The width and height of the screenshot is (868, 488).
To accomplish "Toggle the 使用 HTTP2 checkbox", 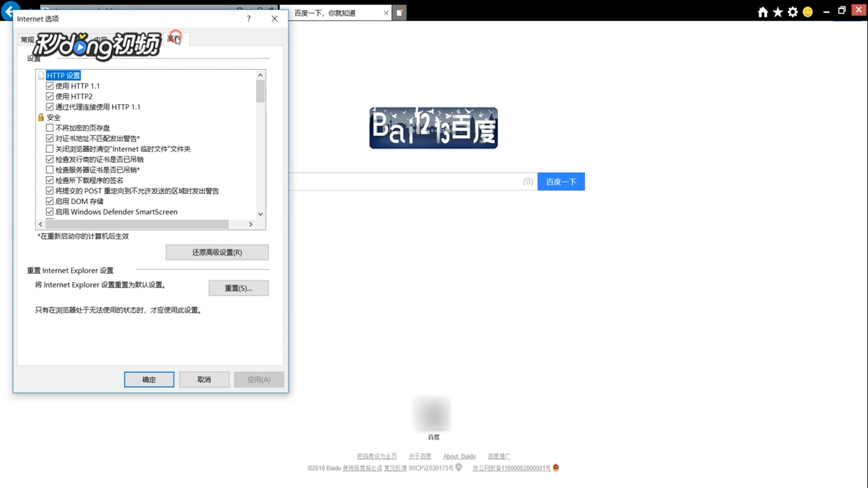I will click(50, 97).
